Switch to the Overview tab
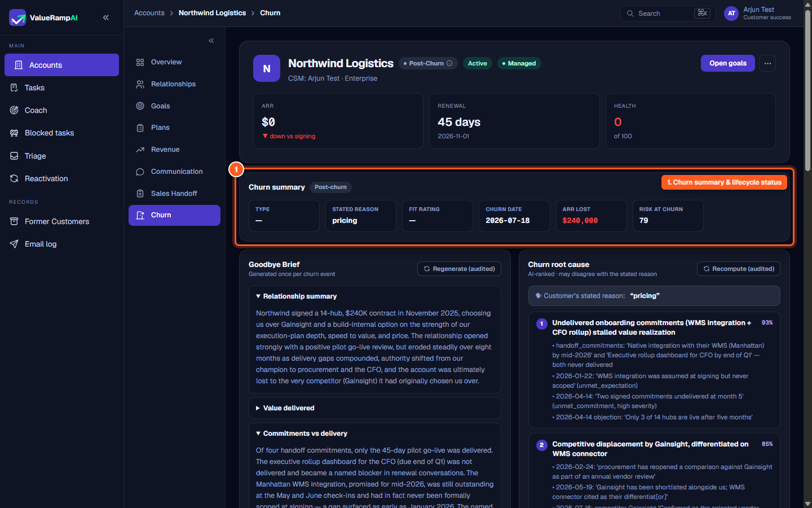 coord(174,62)
